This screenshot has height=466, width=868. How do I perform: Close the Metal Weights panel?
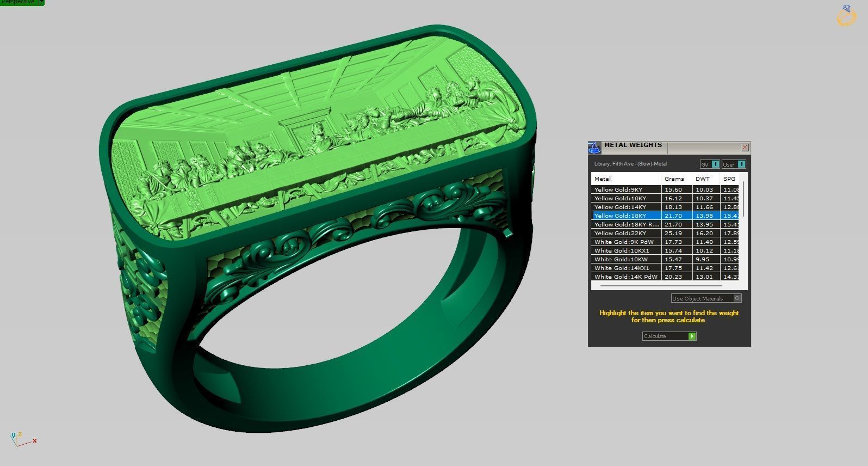coord(745,147)
